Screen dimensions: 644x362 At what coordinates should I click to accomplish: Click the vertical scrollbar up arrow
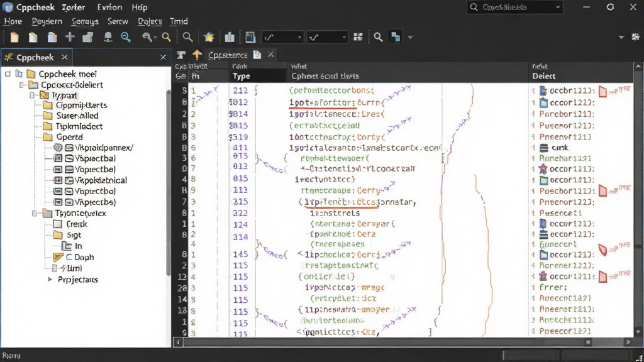tap(638, 66)
